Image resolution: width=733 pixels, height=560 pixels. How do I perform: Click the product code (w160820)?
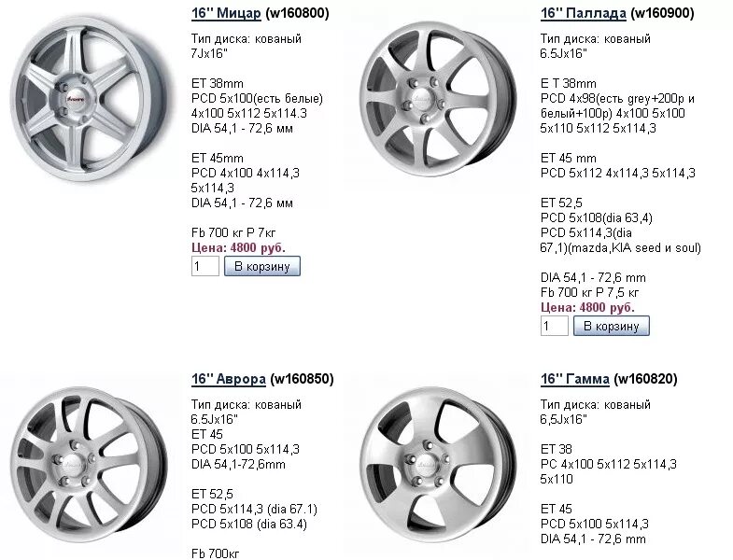(x=645, y=379)
